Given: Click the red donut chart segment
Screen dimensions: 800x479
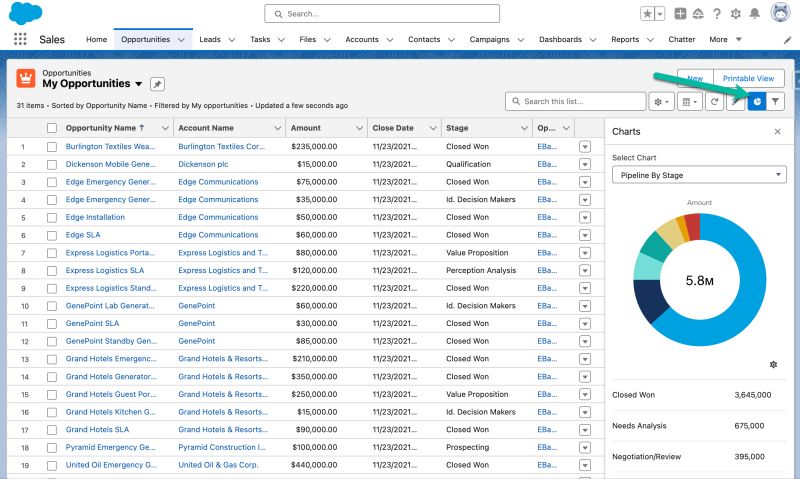Looking at the screenshot, I should (692, 226).
